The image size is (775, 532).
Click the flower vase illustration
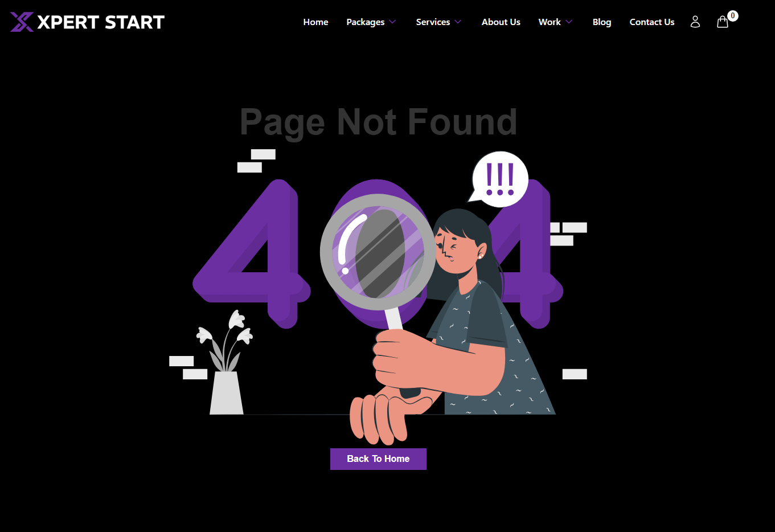click(225, 362)
